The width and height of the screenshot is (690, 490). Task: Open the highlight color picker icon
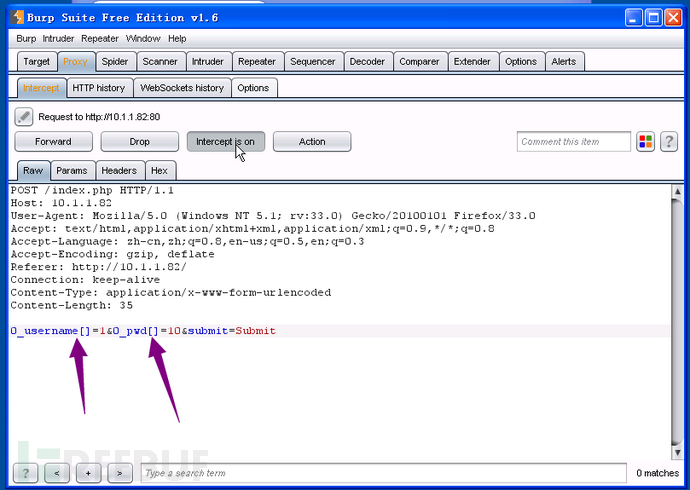646,142
